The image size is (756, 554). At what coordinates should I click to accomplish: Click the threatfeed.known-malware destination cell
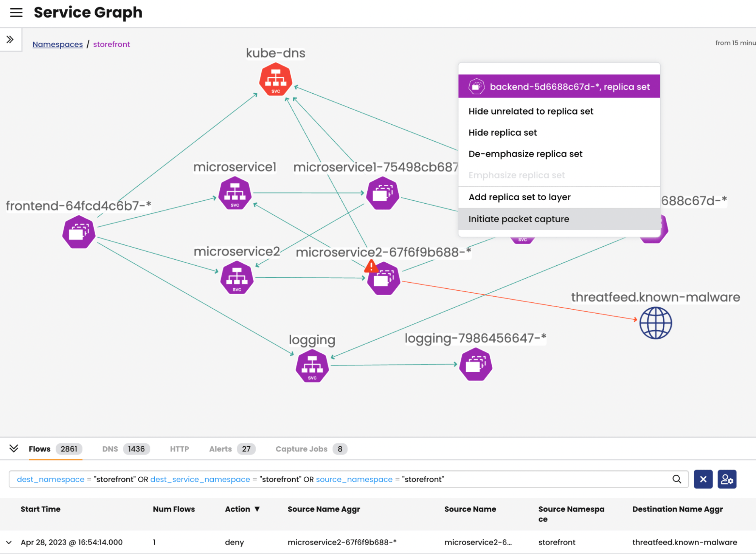[685, 542]
